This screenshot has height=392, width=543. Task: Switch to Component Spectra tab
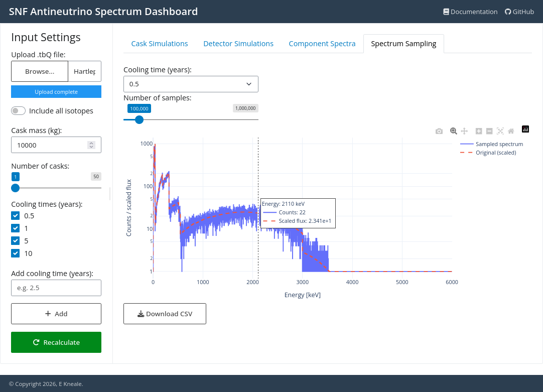tap(322, 44)
